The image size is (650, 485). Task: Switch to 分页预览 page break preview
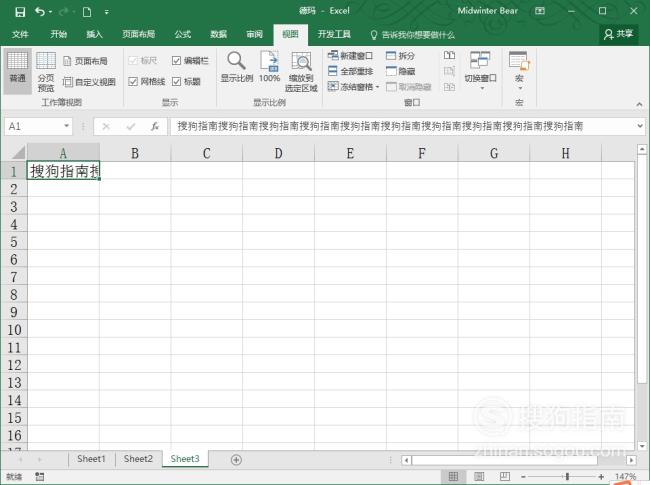46,72
